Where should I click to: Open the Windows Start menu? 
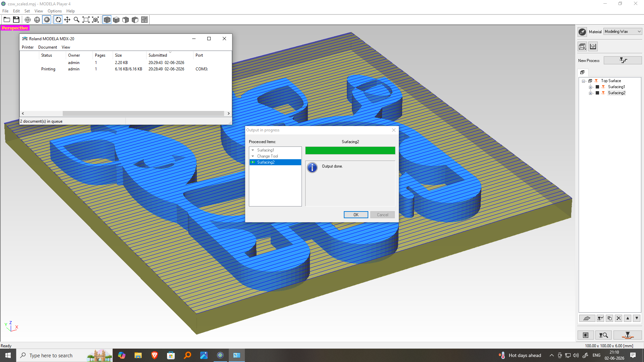tap(8, 355)
